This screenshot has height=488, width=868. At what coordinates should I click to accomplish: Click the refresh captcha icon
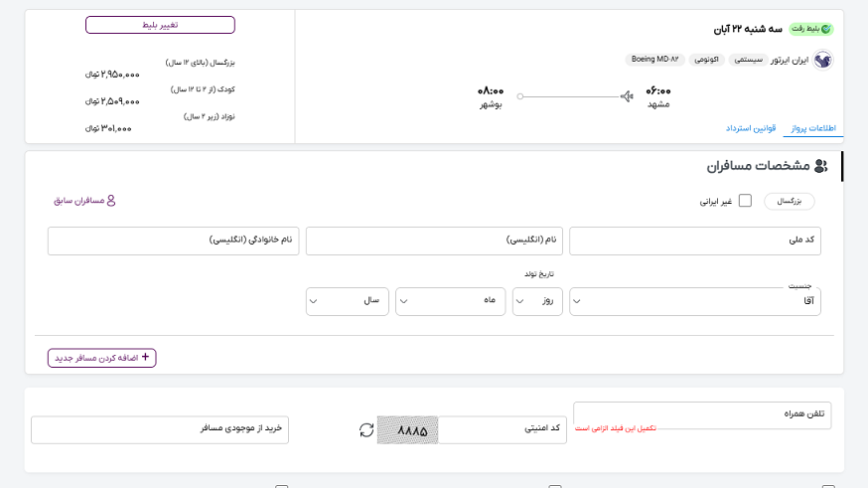pyautogui.click(x=366, y=429)
